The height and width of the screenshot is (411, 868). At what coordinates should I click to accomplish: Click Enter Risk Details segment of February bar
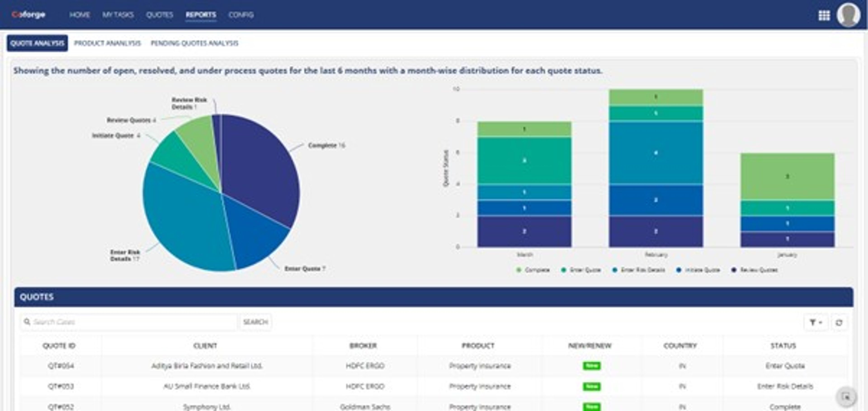tap(656, 153)
